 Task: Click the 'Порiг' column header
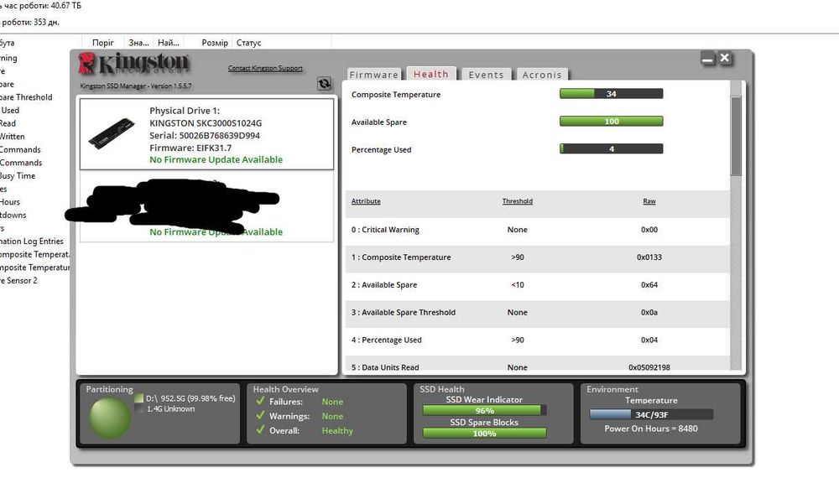[x=102, y=43]
